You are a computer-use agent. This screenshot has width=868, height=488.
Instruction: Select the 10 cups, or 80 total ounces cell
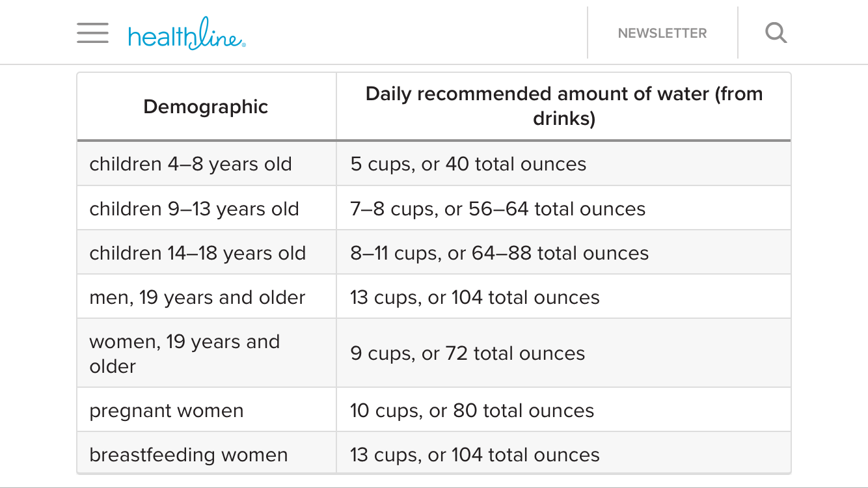(x=563, y=410)
